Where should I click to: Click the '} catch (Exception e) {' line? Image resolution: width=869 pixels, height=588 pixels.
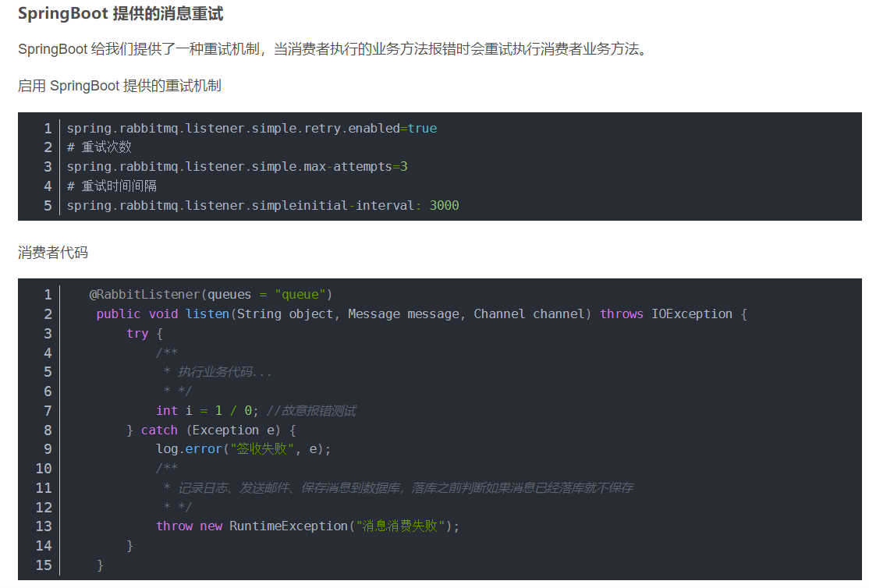(211, 430)
